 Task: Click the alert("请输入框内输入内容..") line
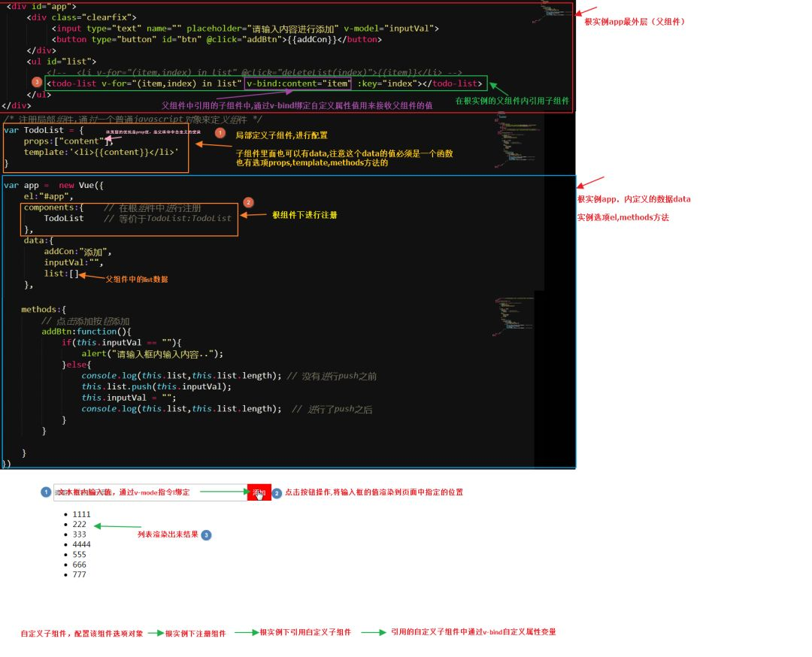click(x=152, y=353)
